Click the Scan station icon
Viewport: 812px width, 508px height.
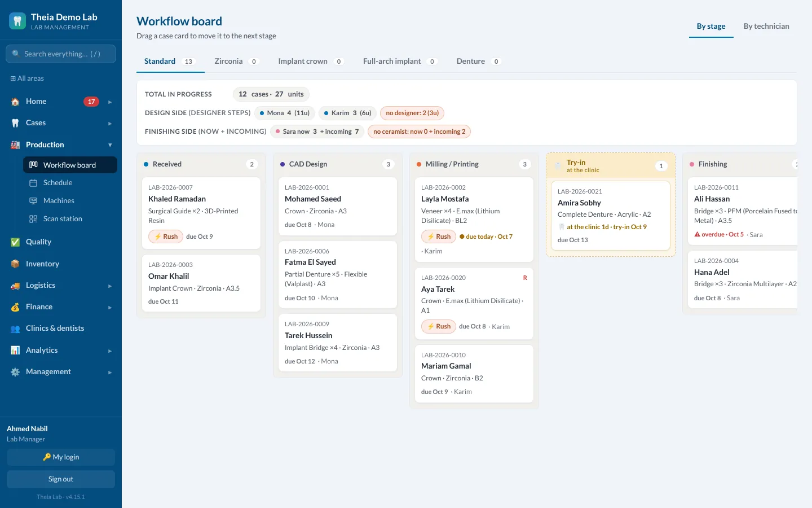pyautogui.click(x=33, y=219)
